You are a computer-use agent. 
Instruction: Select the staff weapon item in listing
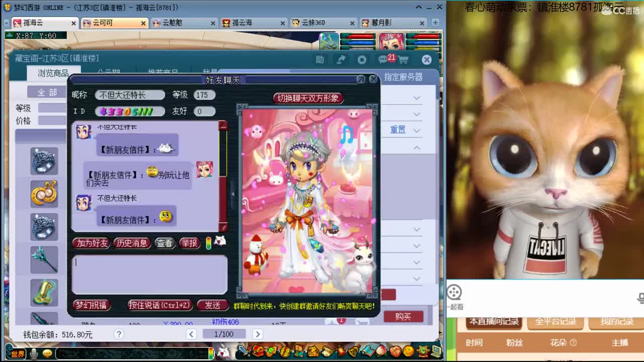tap(44, 259)
